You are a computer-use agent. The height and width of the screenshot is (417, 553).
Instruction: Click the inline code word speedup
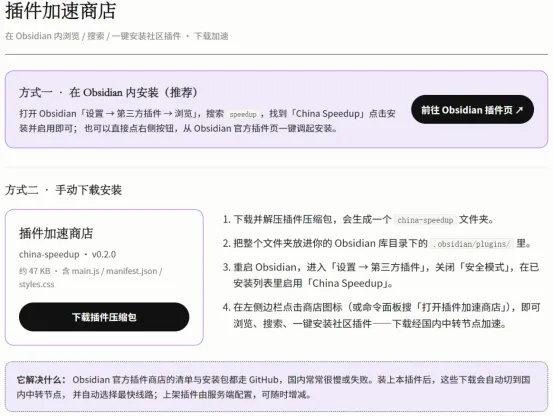[x=243, y=114]
